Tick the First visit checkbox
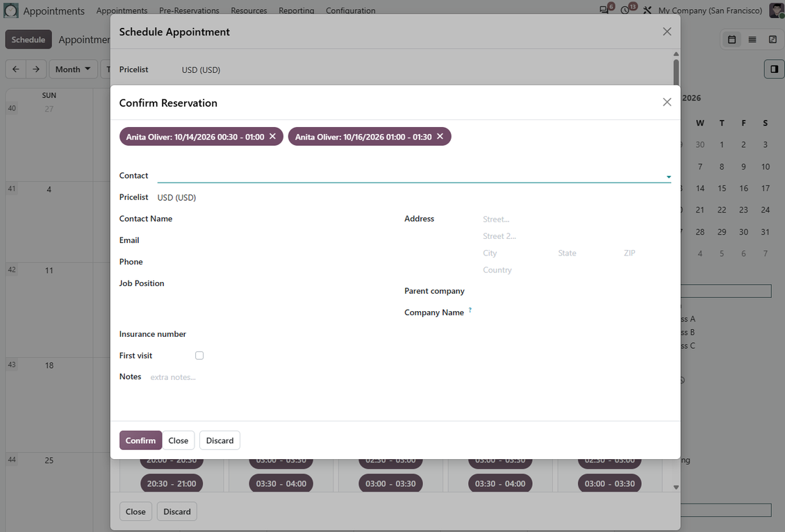785x532 pixels. (x=199, y=356)
